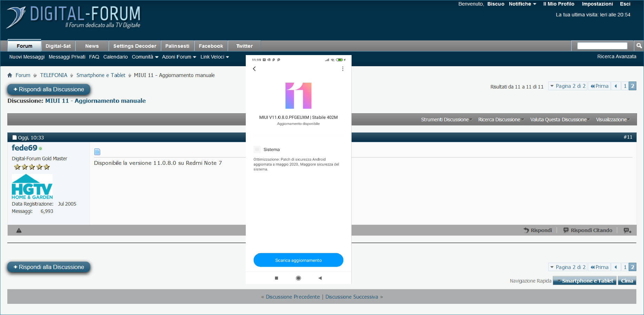Click the bottom previous page arrow
Screen dimensions: 644x315
tap(616, 267)
